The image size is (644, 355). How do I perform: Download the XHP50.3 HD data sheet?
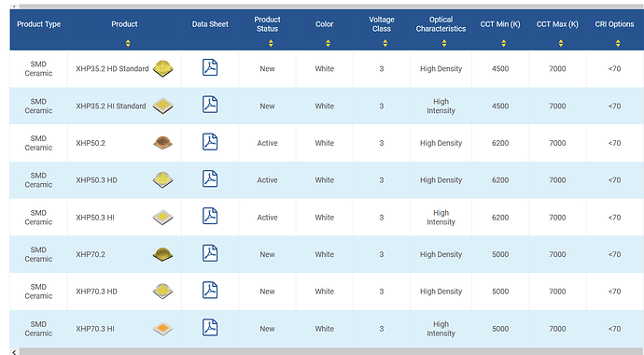pos(210,178)
